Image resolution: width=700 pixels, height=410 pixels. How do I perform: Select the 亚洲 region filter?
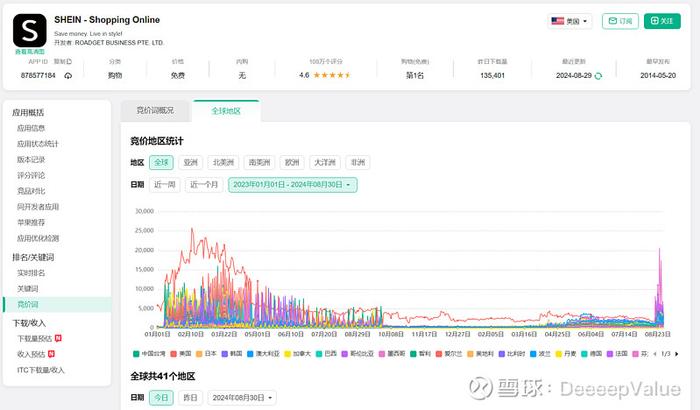click(x=191, y=162)
